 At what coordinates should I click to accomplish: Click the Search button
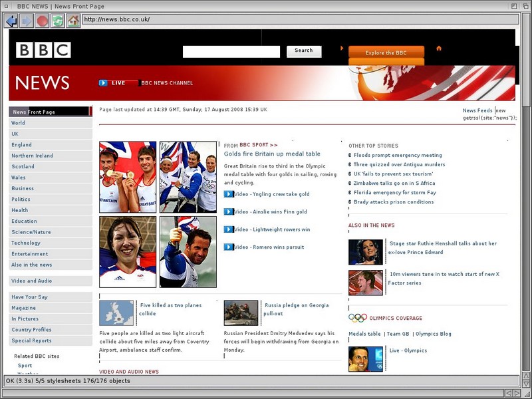click(x=304, y=51)
